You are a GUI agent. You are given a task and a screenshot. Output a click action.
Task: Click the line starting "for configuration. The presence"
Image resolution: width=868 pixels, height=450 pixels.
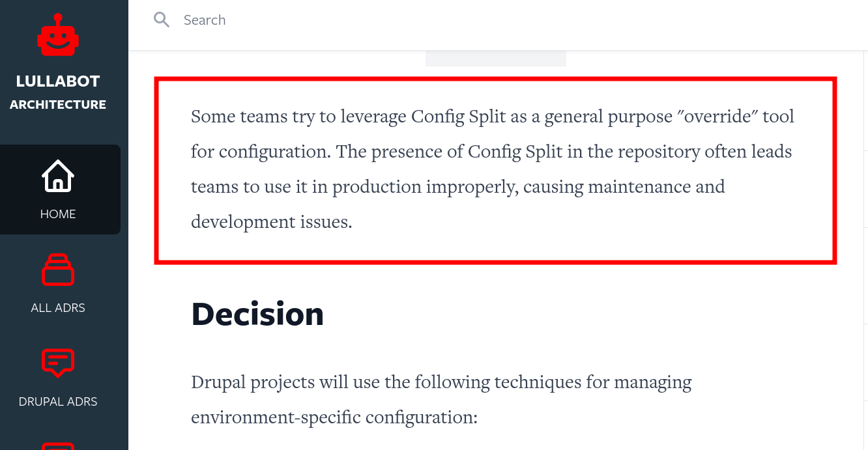(491, 152)
